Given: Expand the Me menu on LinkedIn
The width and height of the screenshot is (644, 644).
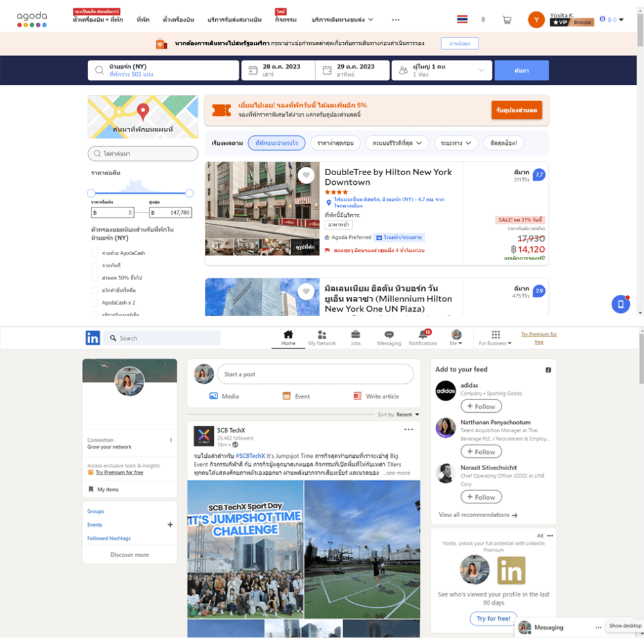Looking at the screenshot, I should [456, 337].
